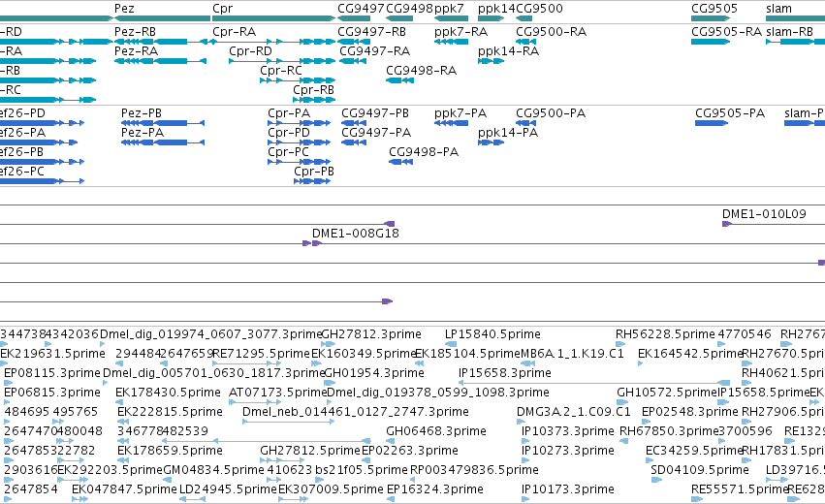825x504 pixels.
Task: Click the Cpr-PC protein feature
Action: (x=299, y=162)
